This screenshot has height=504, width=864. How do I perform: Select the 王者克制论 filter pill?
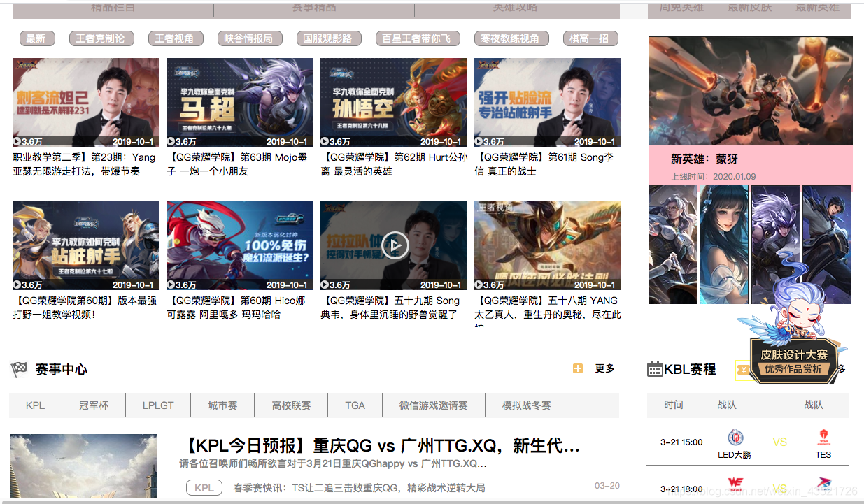(100, 38)
